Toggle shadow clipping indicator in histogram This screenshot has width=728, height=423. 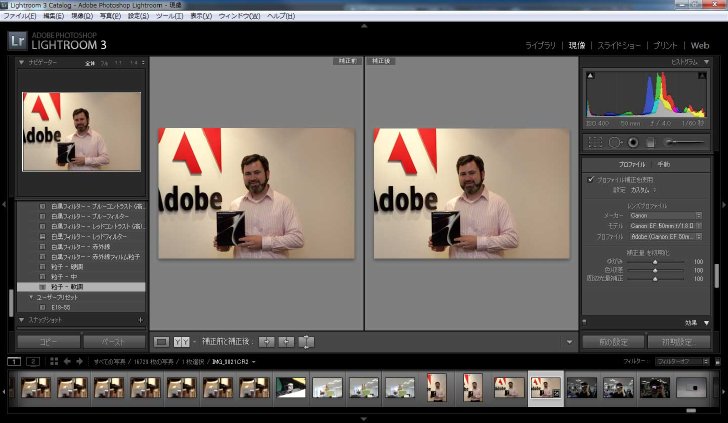(590, 75)
